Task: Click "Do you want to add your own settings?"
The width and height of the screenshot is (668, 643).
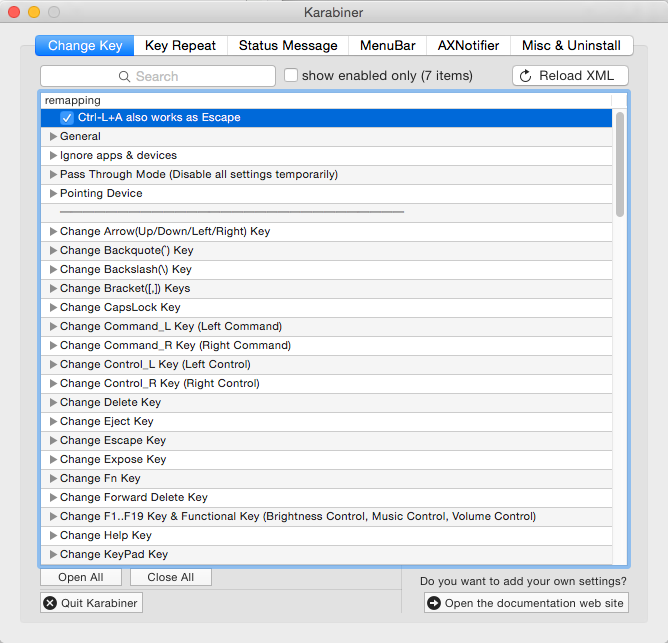Action: point(523,581)
